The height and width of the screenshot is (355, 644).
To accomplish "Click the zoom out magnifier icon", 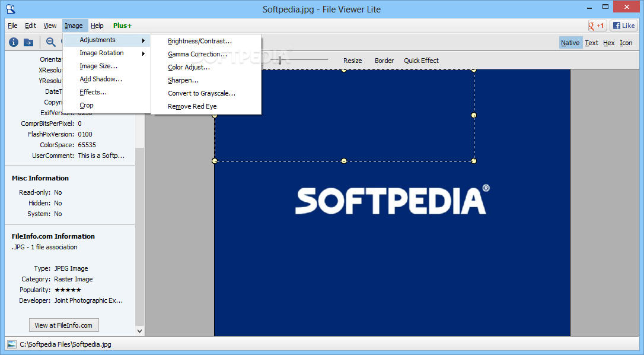I will coord(50,42).
